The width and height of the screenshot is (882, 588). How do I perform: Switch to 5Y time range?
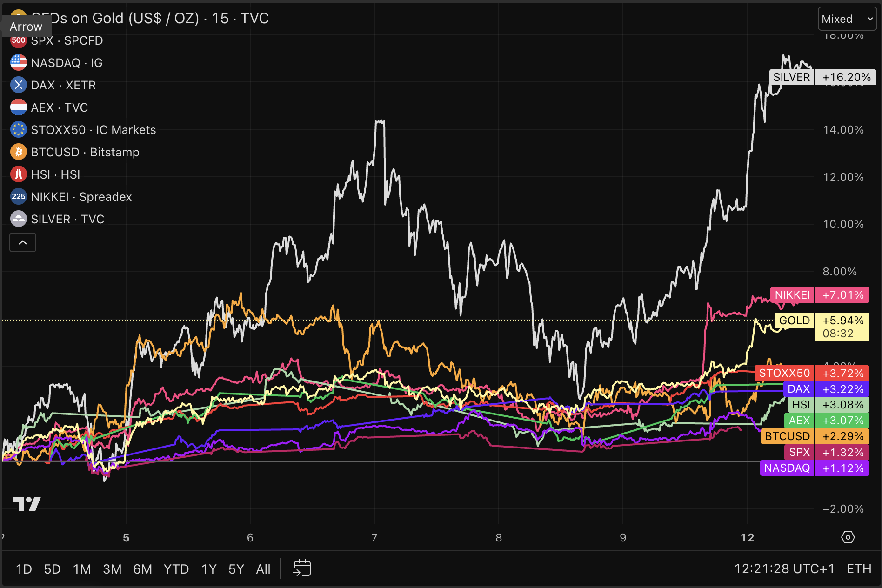(x=236, y=569)
